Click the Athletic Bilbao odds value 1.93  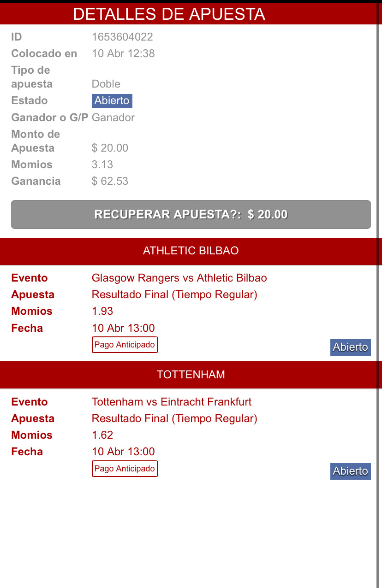coord(102,311)
